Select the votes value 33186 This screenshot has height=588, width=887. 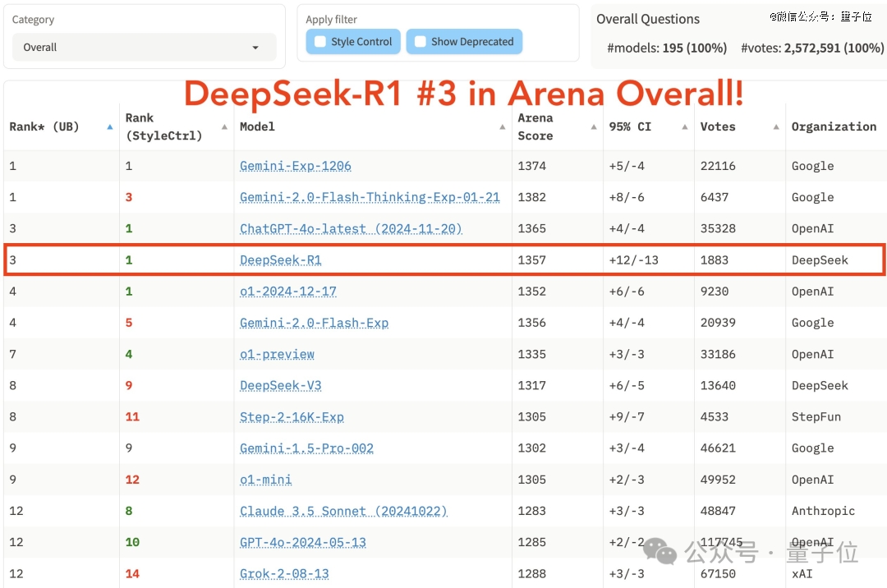[x=718, y=354]
